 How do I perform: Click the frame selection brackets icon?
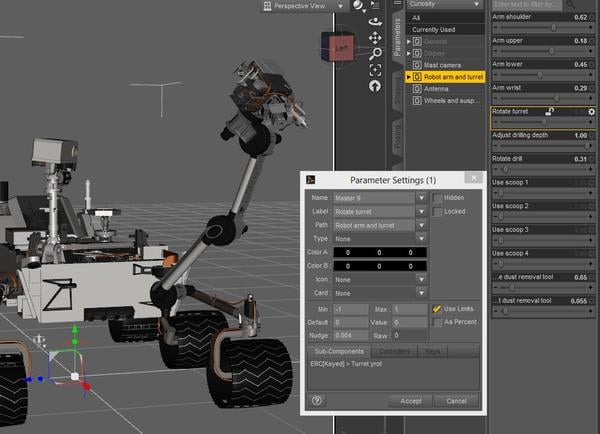(x=375, y=70)
